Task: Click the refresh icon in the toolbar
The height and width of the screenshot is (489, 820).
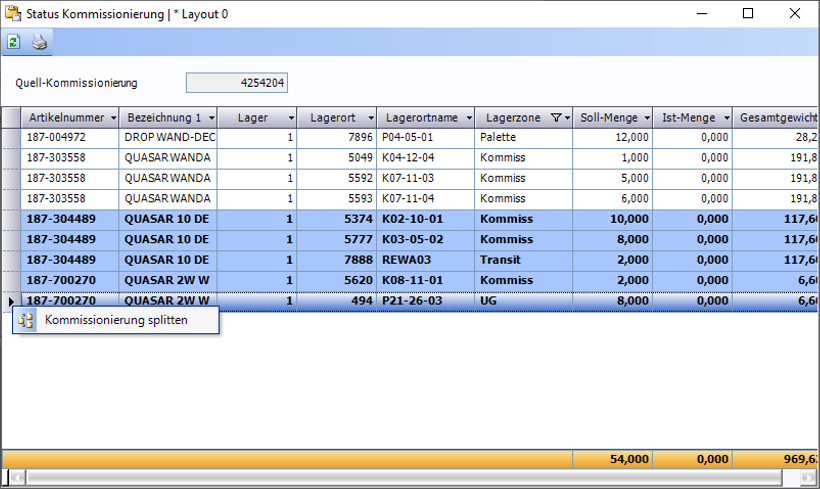Action: (x=14, y=42)
